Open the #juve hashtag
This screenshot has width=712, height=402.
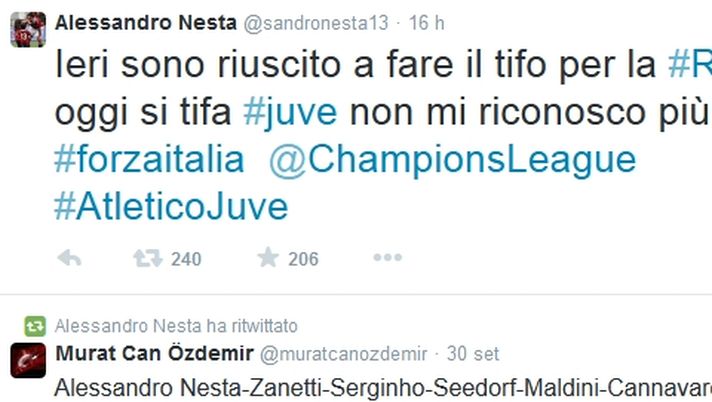click(284, 112)
